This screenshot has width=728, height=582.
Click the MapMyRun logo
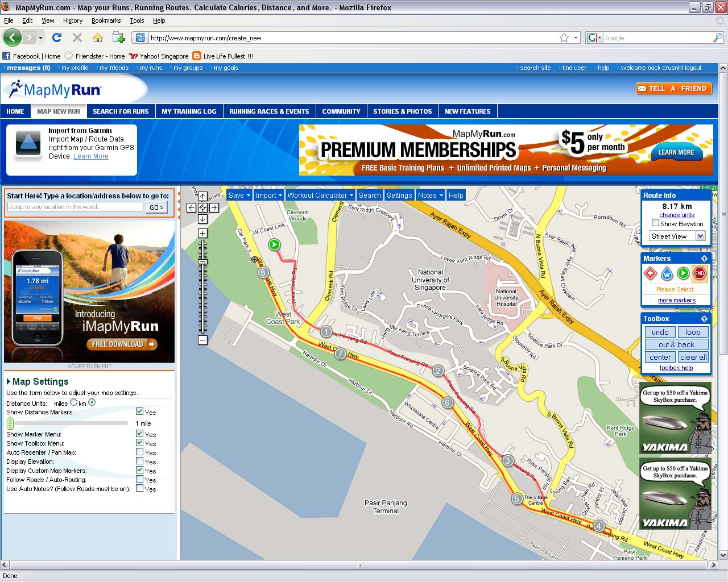tap(55, 90)
